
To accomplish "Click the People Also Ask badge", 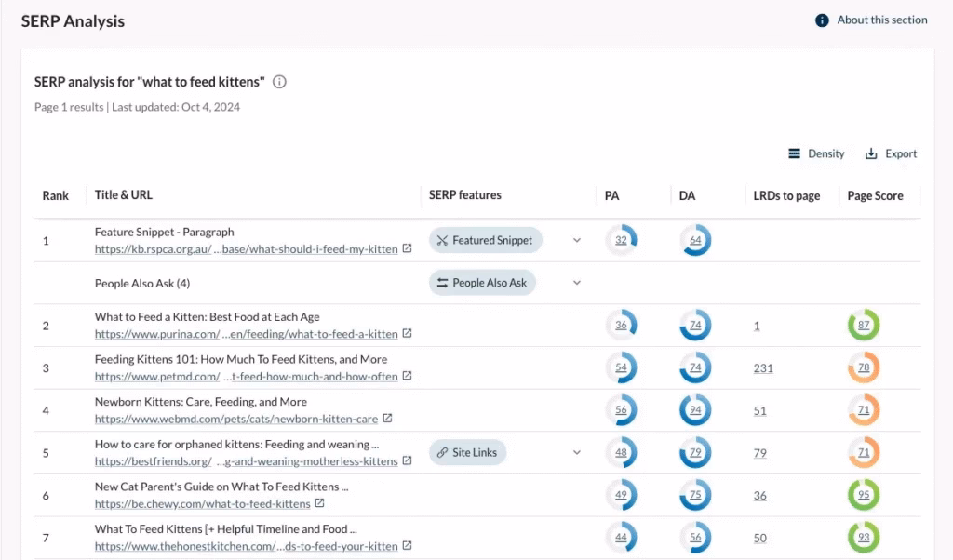I will pos(482,282).
